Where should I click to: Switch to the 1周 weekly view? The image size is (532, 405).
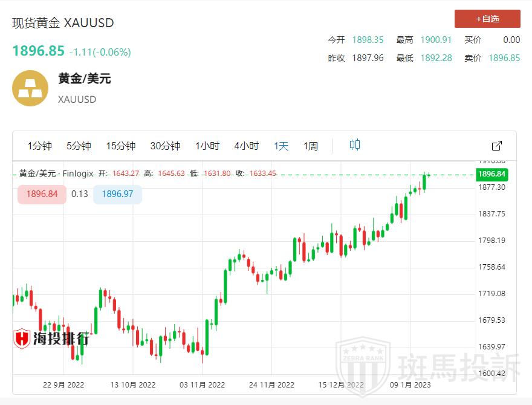pos(310,146)
